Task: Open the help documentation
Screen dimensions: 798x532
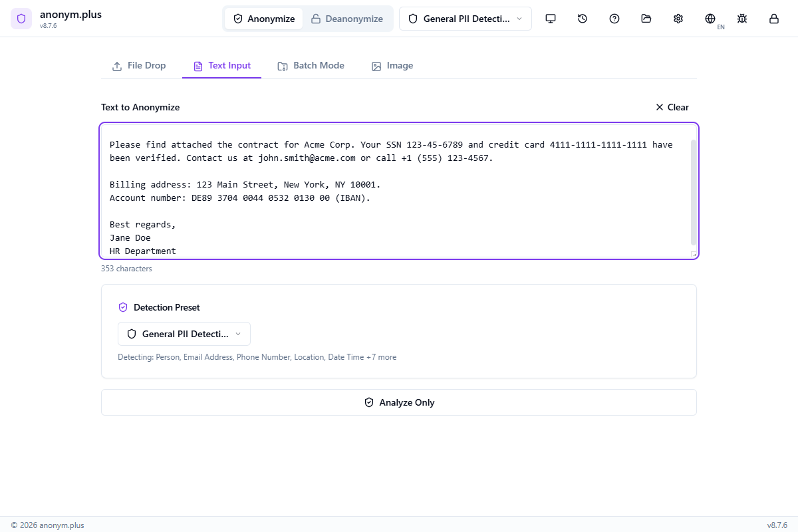Action: [x=614, y=19]
